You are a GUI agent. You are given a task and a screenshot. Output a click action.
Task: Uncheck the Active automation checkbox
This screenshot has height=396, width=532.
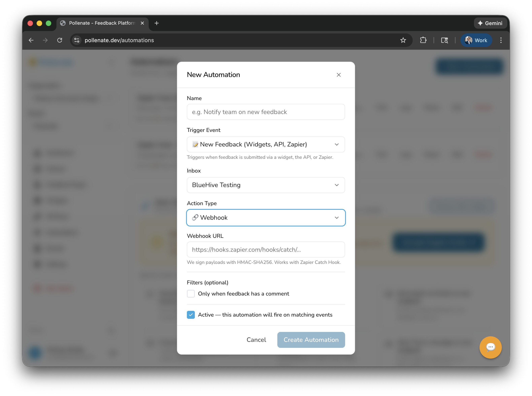point(191,315)
